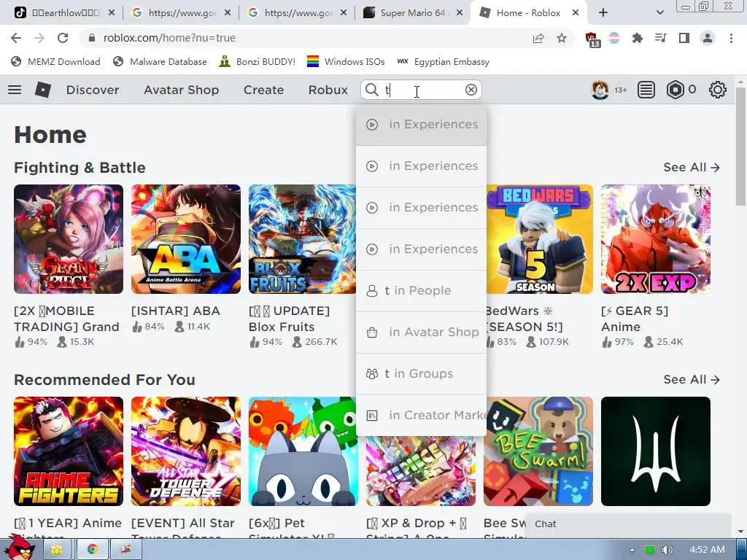Open the 2X EXP Gear 5 Anime thumbnail
747x560 pixels.
[x=656, y=239]
